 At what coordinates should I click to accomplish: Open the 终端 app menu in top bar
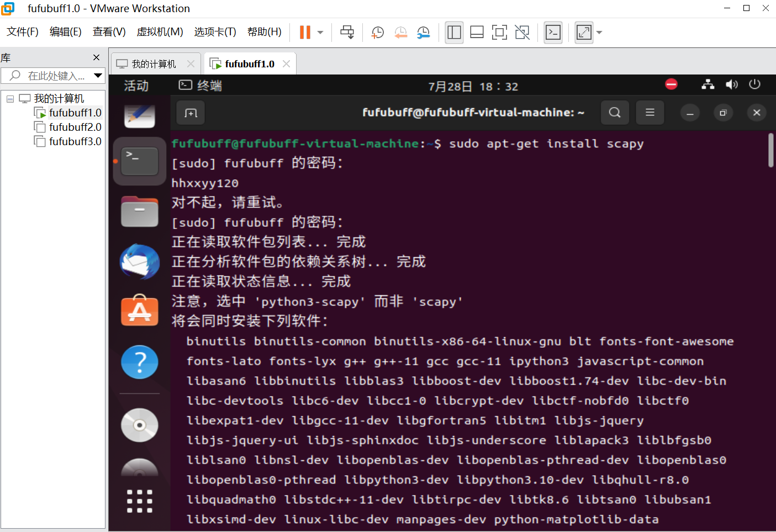[200, 86]
